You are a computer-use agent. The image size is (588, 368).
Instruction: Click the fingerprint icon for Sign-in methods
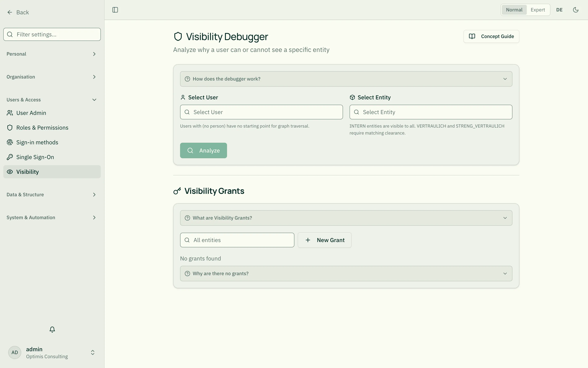pos(10,142)
